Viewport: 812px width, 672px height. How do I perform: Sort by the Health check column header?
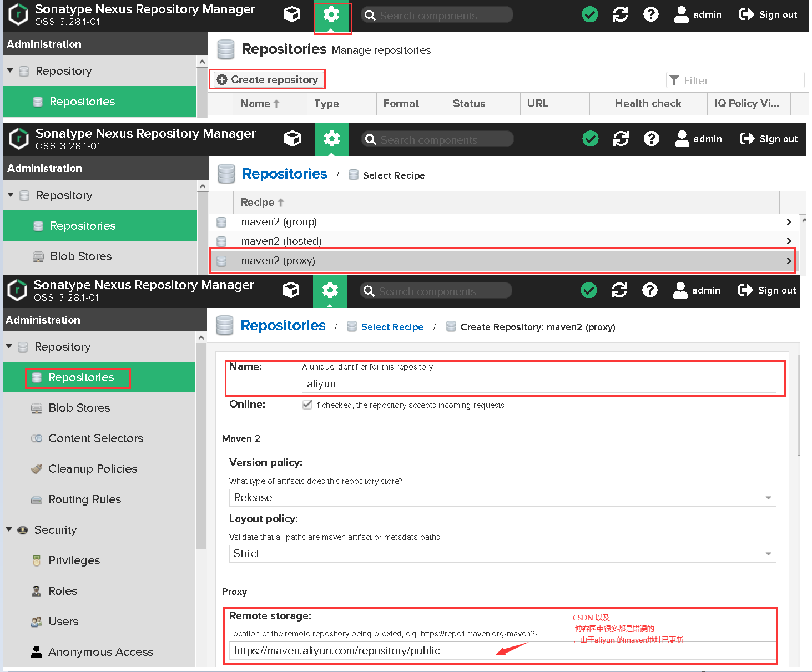648,104
